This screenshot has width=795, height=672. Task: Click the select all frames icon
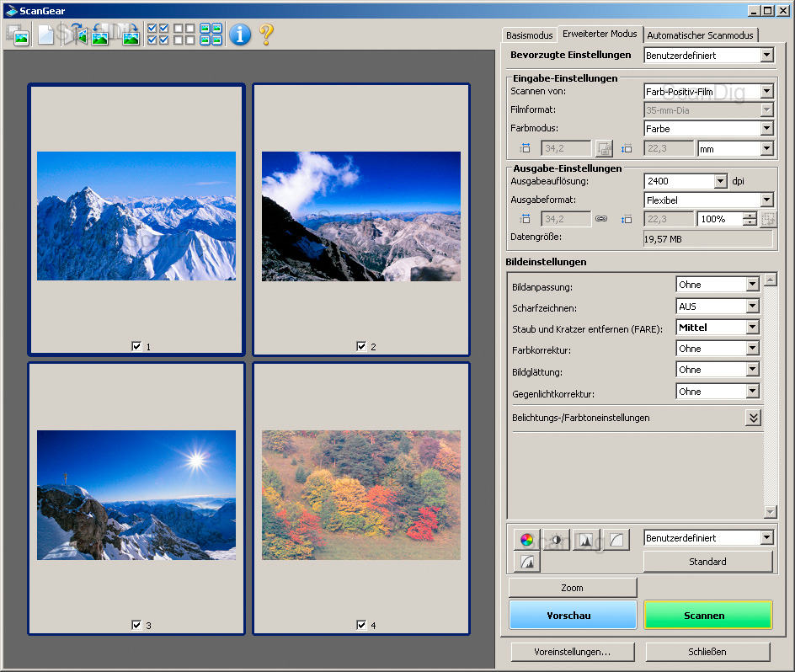(x=157, y=34)
